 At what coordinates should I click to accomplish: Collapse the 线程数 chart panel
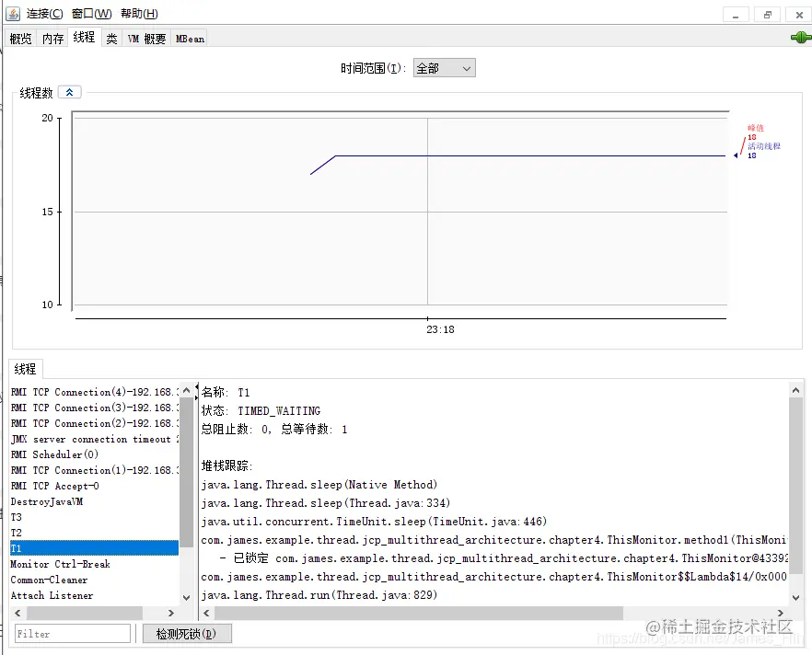point(69,92)
